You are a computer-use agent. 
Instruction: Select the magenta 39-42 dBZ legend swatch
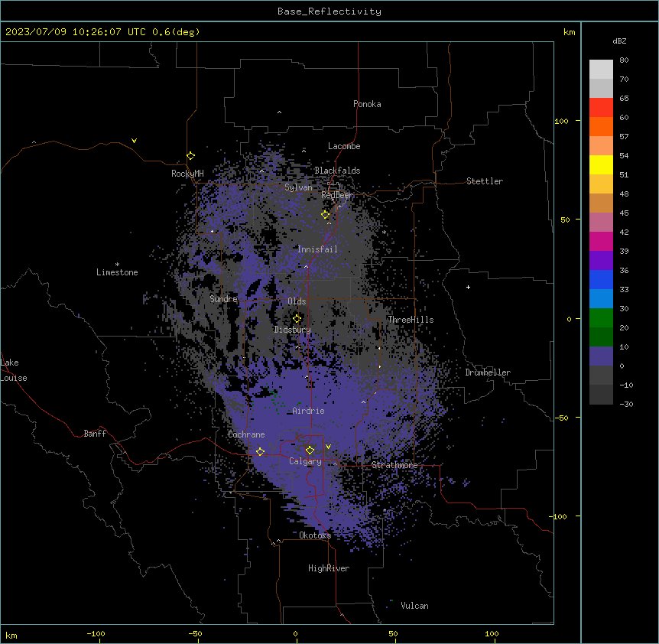601,241
